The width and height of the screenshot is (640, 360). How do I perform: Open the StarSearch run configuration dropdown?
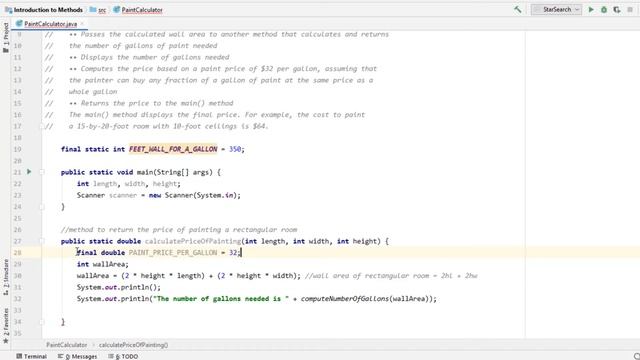(x=556, y=9)
